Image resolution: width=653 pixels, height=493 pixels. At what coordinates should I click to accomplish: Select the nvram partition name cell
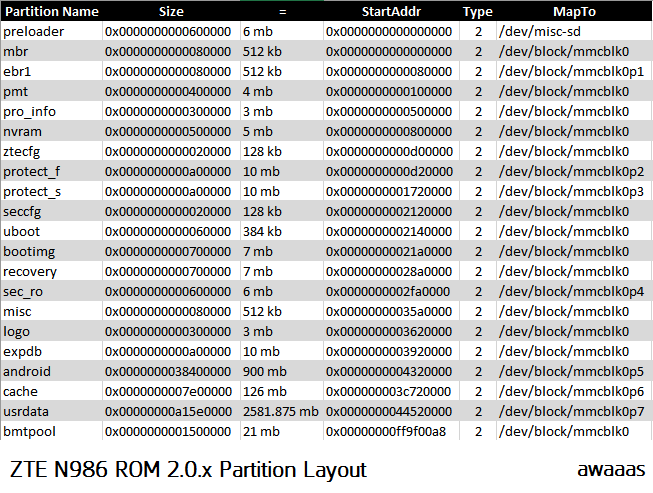pos(25,131)
